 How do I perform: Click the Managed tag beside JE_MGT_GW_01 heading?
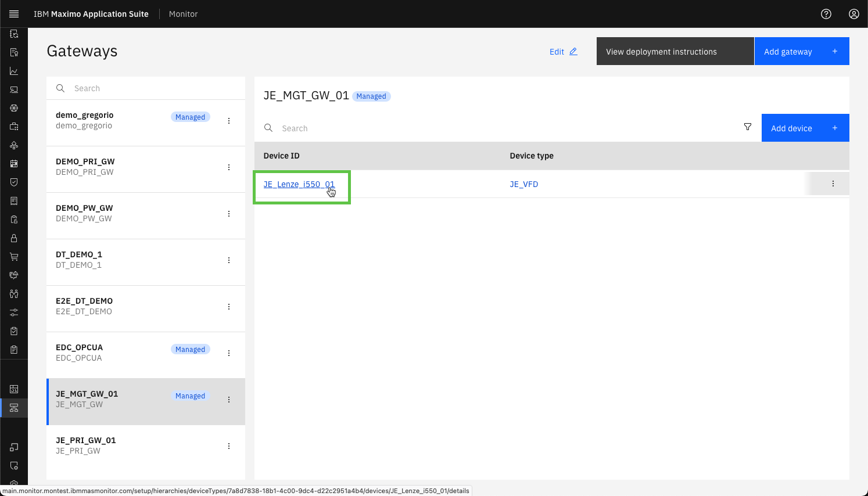point(371,96)
